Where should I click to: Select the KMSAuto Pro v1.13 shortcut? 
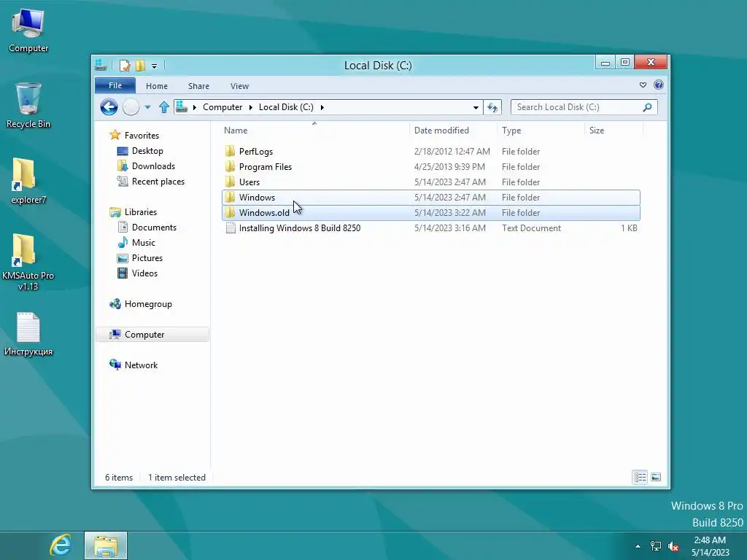(x=28, y=262)
